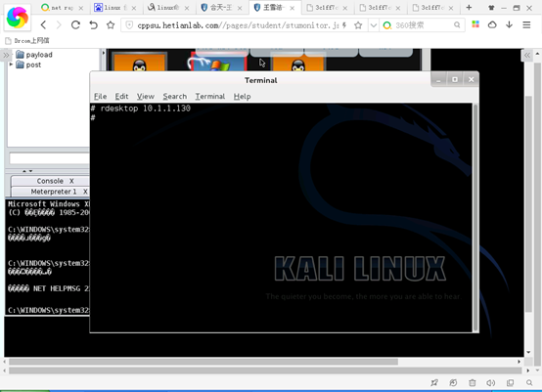
Task: Open the Terminal Edit menu
Action: point(121,97)
